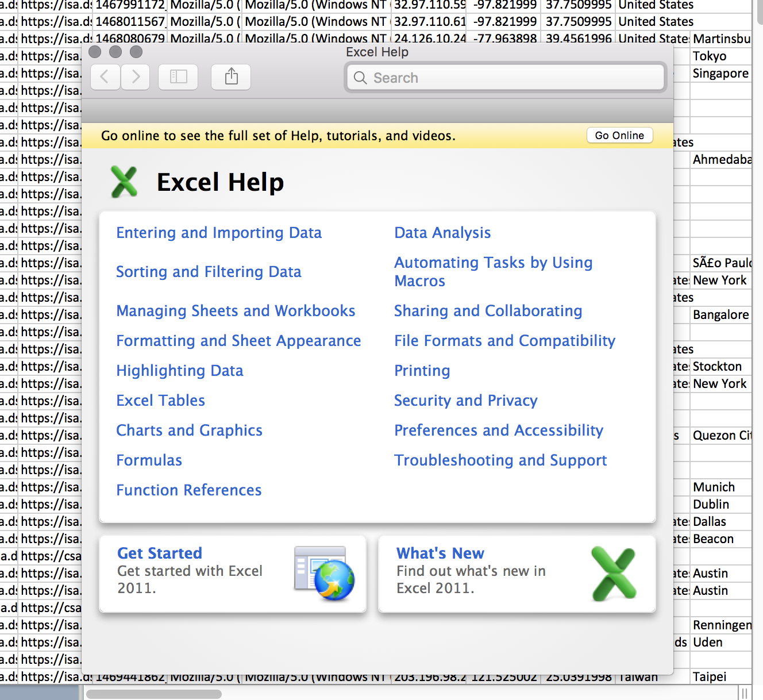This screenshot has height=700, width=763.
Task: Open Sorting and Filtering Data topic
Action: click(209, 272)
